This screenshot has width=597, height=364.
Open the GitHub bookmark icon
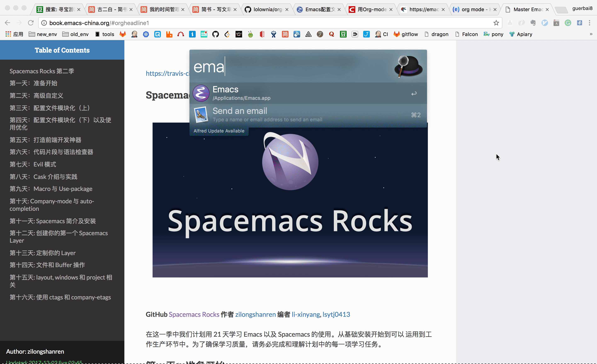click(215, 34)
